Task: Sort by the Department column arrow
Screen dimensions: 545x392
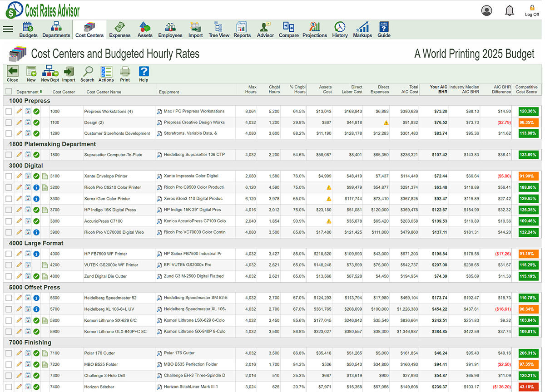Action: coord(41,92)
